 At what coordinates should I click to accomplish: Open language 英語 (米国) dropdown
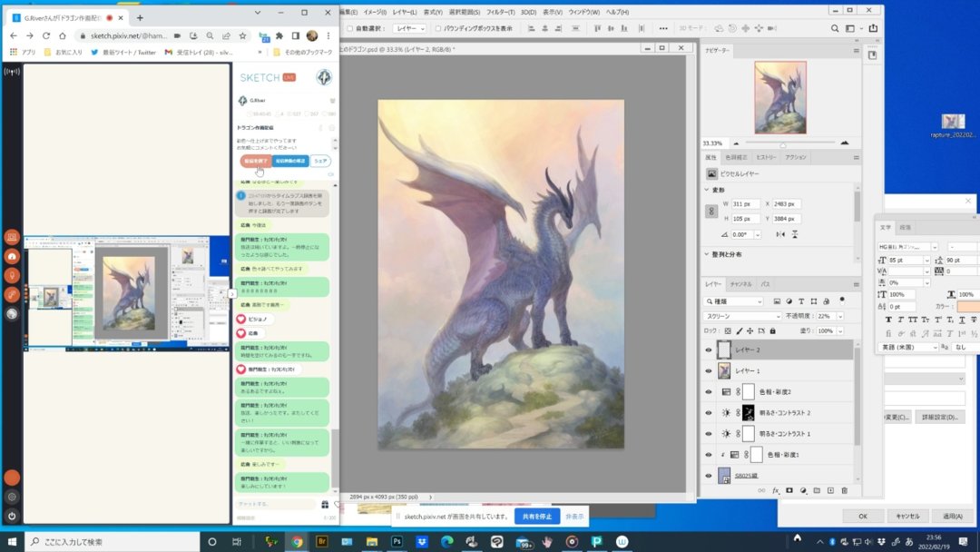tap(908, 347)
